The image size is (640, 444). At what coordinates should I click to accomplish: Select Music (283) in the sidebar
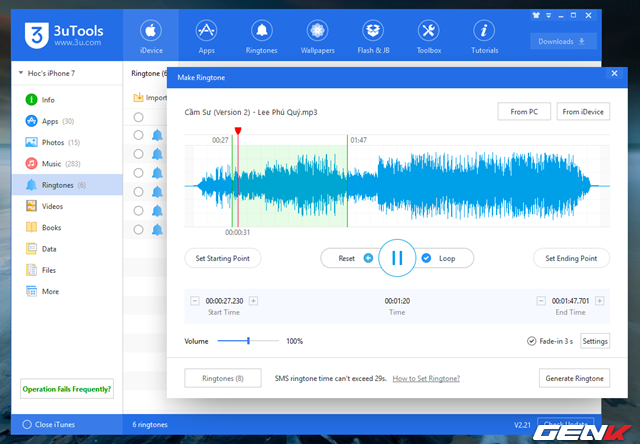tap(67, 164)
